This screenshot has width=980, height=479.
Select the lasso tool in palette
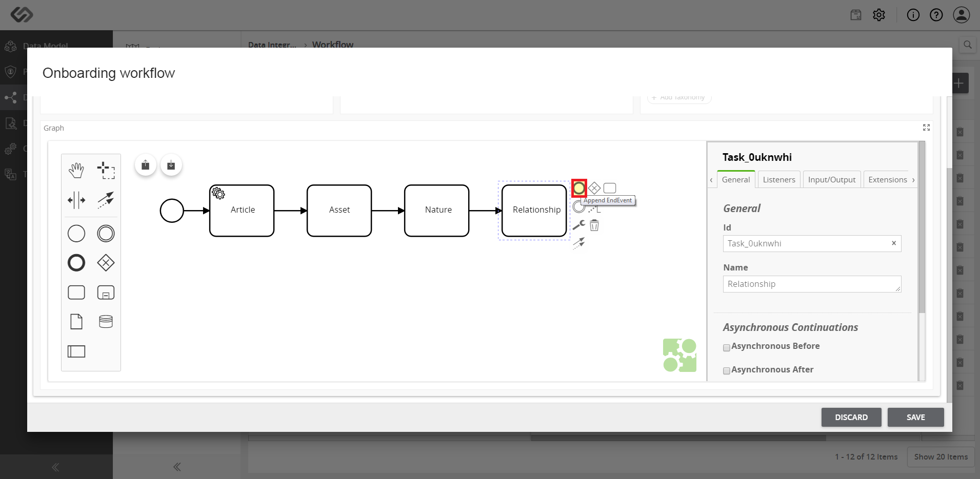pos(106,170)
